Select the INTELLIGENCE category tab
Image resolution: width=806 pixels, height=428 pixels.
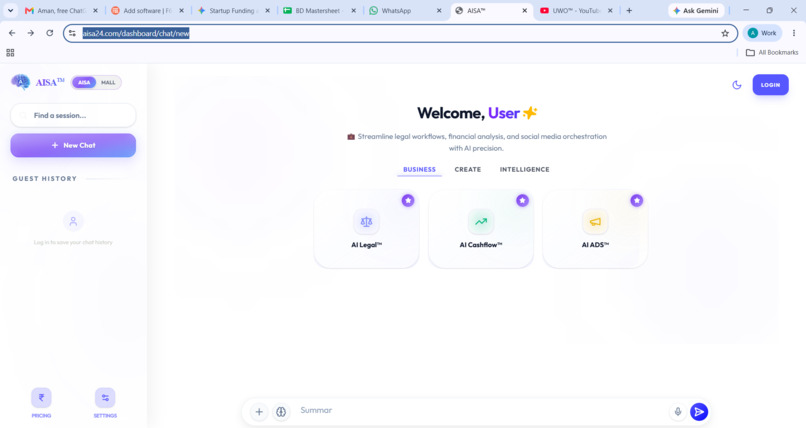pyautogui.click(x=524, y=170)
